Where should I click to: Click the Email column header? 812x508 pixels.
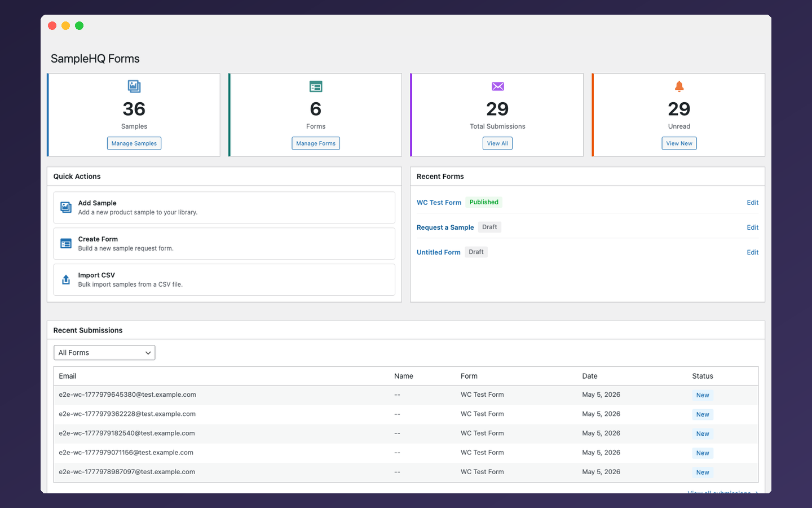[x=68, y=376]
